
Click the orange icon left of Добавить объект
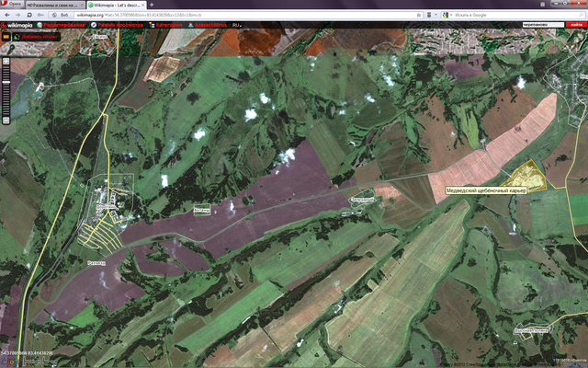click(x=6, y=37)
